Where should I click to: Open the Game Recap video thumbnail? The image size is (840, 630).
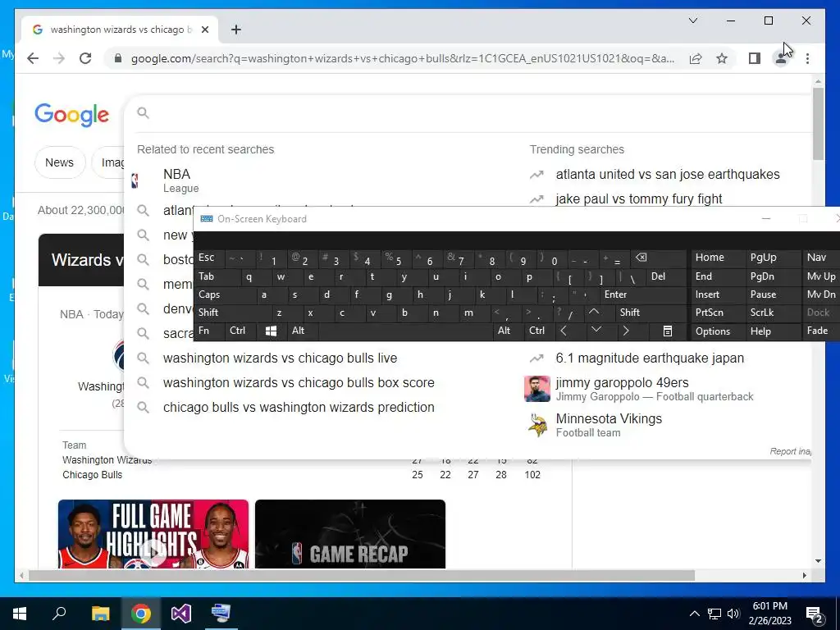coord(349,533)
